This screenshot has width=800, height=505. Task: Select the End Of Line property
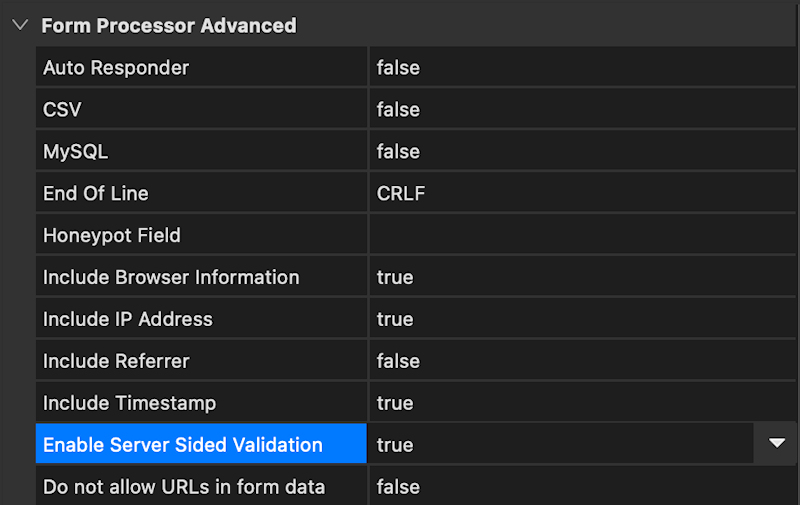(96, 194)
